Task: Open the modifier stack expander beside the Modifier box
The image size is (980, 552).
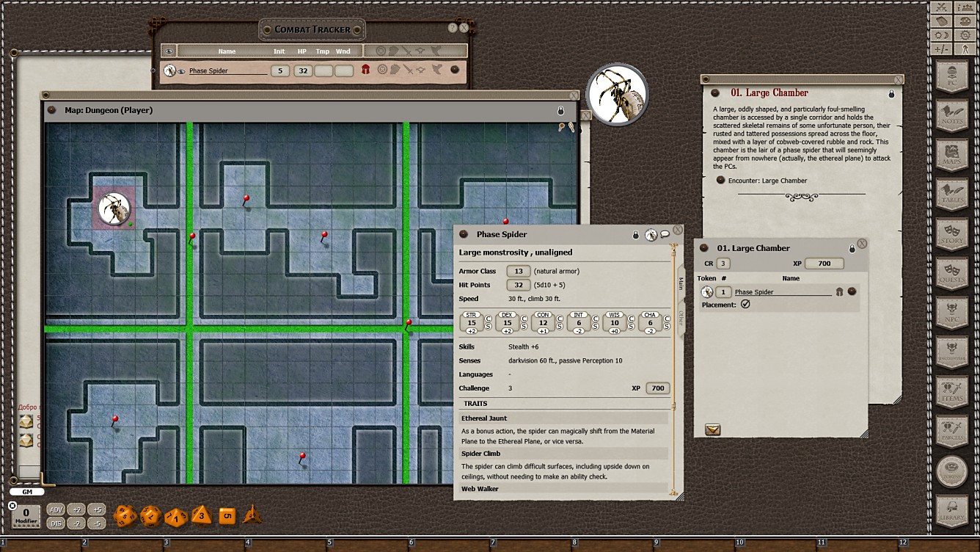Action: [x=12, y=506]
